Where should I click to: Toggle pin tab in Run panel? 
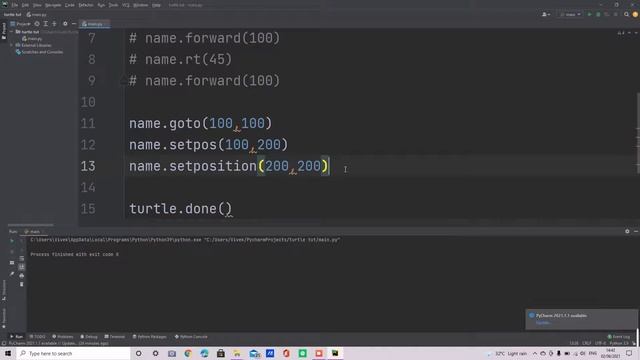pyautogui.click(x=12, y=273)
